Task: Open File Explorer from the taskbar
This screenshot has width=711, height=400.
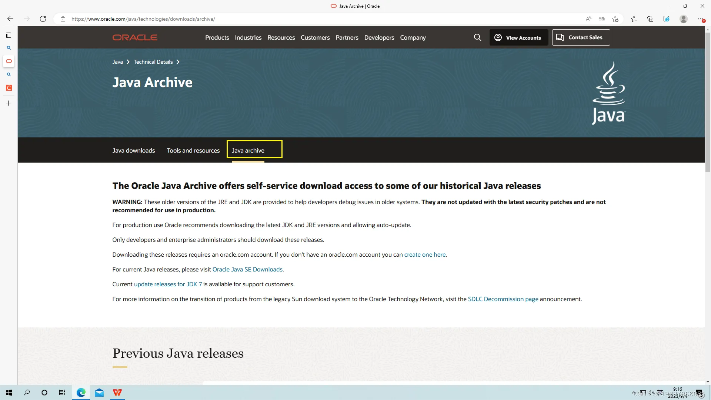Action: click(99, 392)
